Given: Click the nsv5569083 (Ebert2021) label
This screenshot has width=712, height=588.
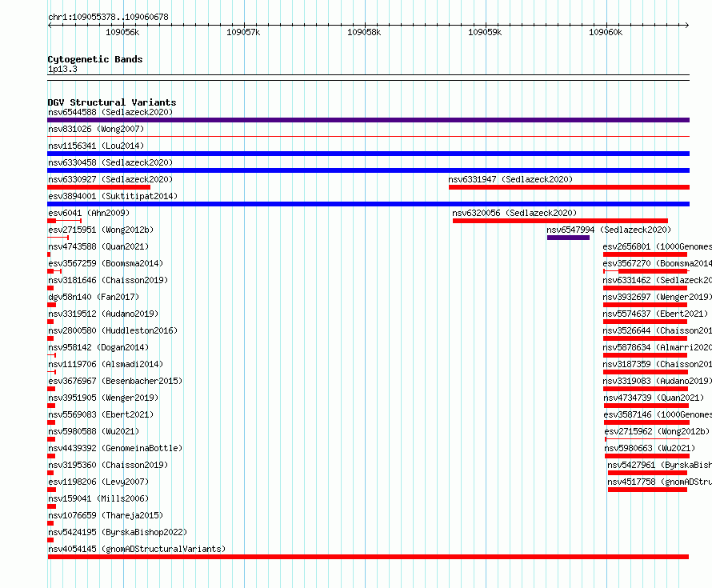Looking at the screenshot, I should point(101,414).
